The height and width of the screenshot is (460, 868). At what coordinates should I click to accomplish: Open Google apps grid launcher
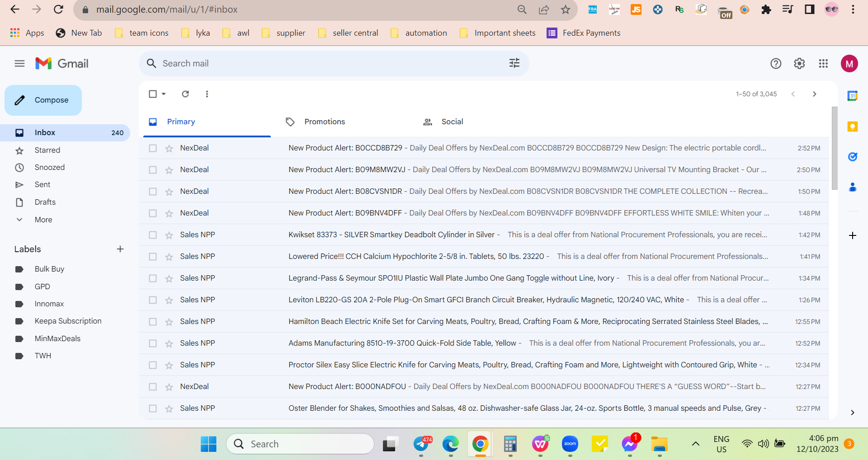tap(823, 64)
